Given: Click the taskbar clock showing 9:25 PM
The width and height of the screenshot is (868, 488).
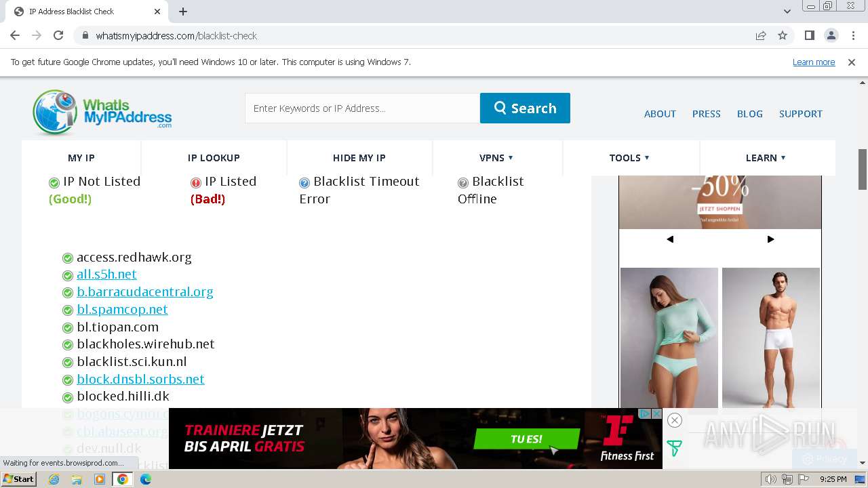Looking at the screenshot, I should pyautogui.click(x=833, y=479).
